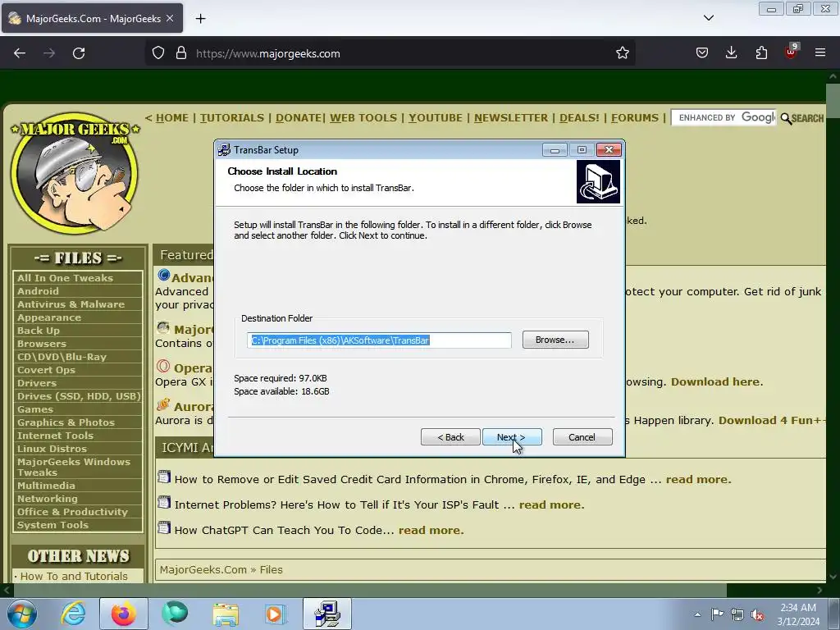The image size is (840, 630).
Task: Open the Firefox downloads panel
Action: pyautogui.click(x=731, y=53)
